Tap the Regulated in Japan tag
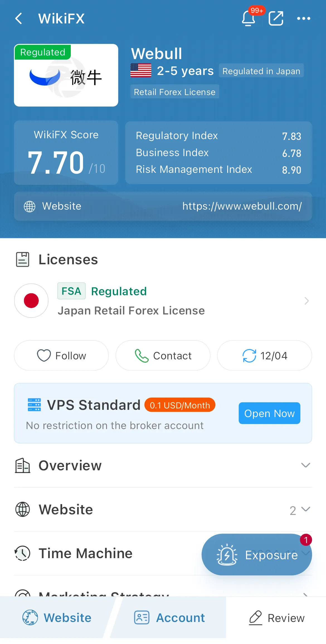The height and width of the screenshot is (644, 326). click(x=261, y=71)
